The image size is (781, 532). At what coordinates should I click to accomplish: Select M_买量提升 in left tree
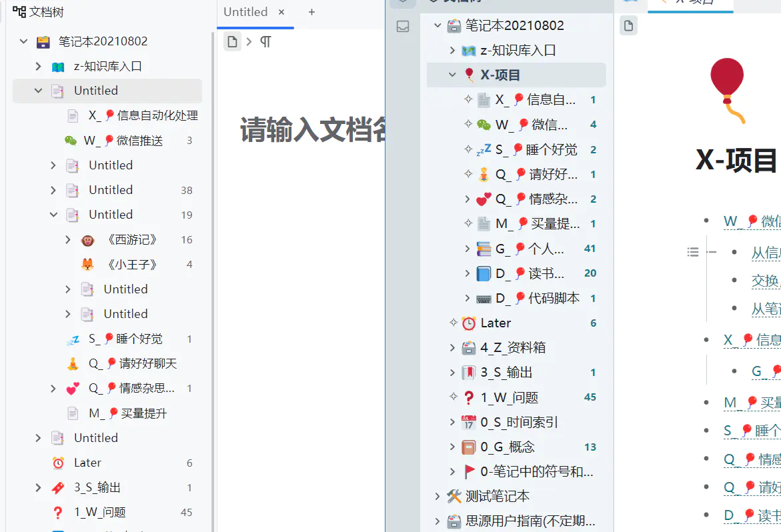(x=107, y=413)
